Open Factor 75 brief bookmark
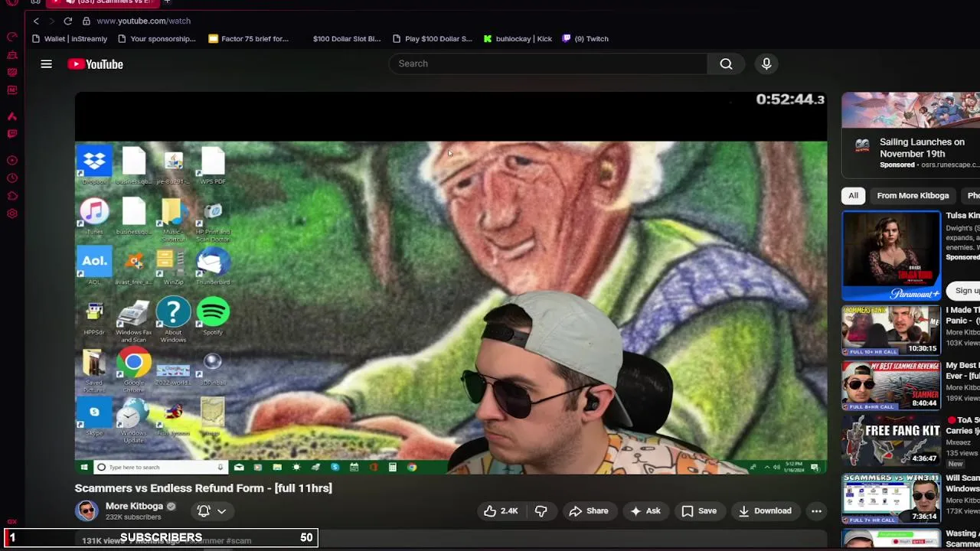Viewport: 980px width, 551px height. pyautogui.click(x=249, y=38)
